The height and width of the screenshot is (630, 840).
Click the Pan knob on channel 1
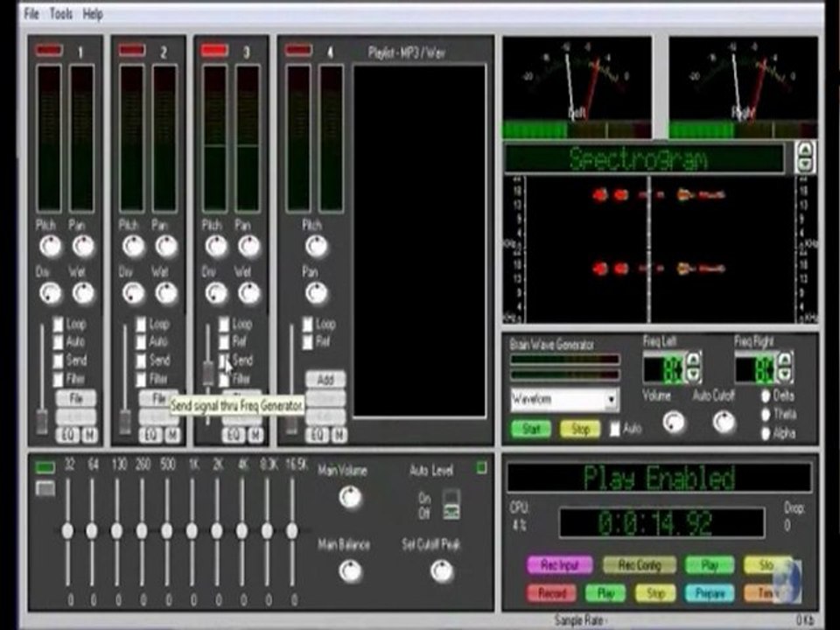pyautogui.click(x=83, y=247)
